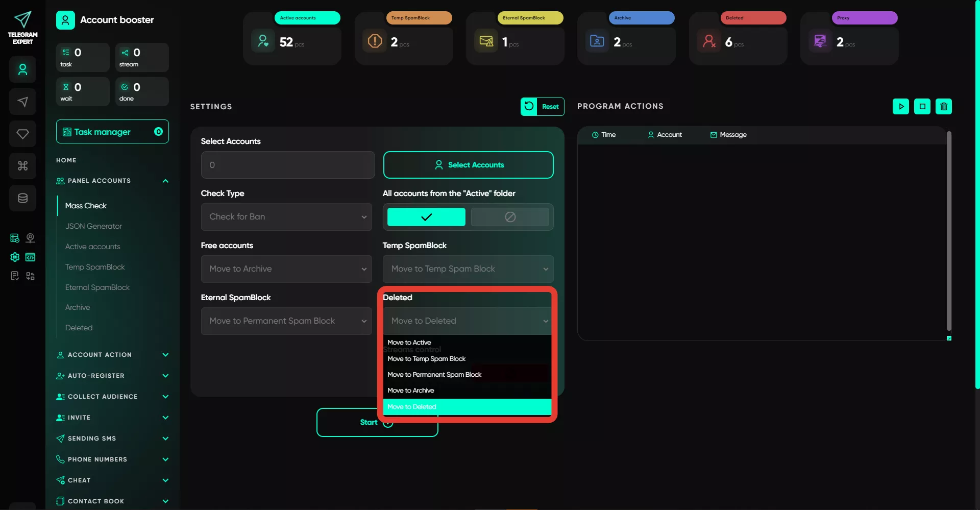
Task: Open Temp SpamBlock in sidebar
Action: [95, 267]
